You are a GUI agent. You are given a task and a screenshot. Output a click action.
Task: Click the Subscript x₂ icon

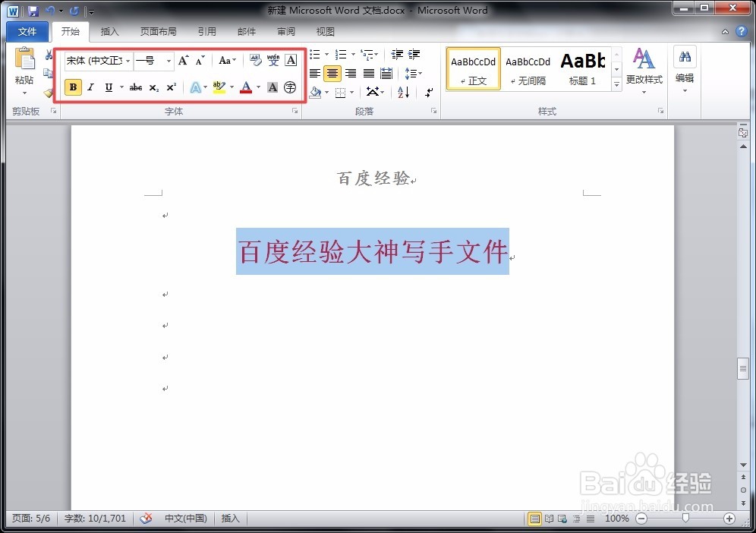(x=154, y=87)
